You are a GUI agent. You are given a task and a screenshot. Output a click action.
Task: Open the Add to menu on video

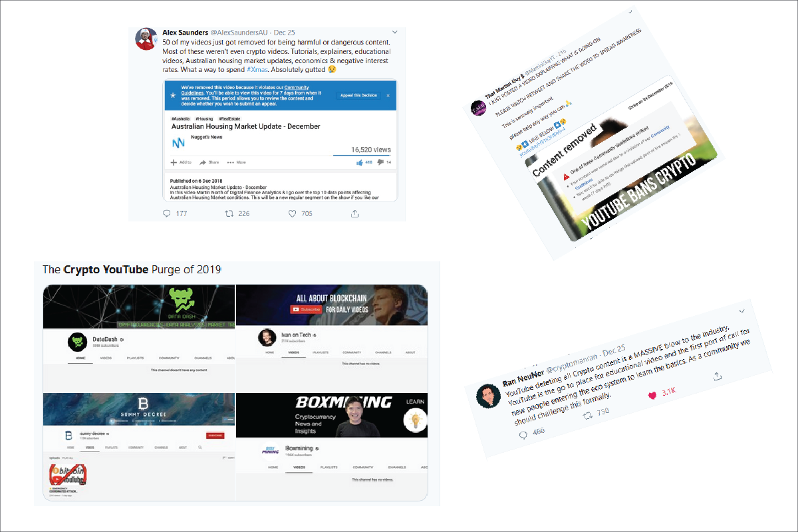click(181, 162)
